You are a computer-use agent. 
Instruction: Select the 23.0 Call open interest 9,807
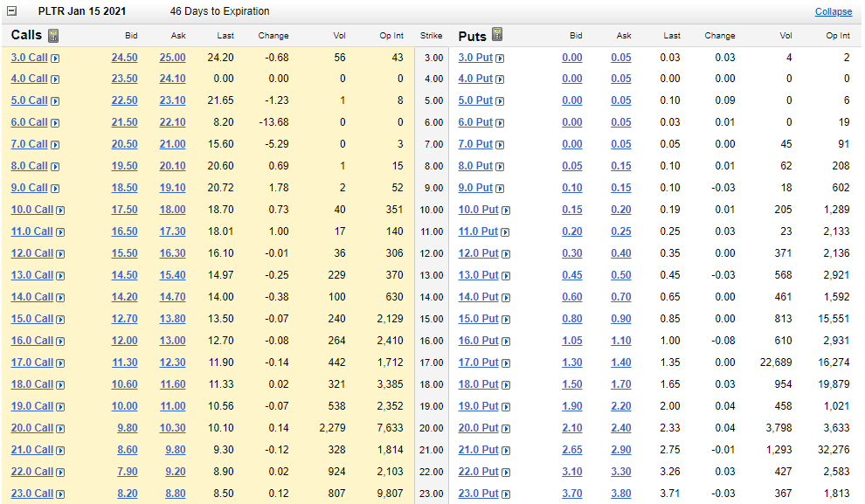[x=390, y=494]
